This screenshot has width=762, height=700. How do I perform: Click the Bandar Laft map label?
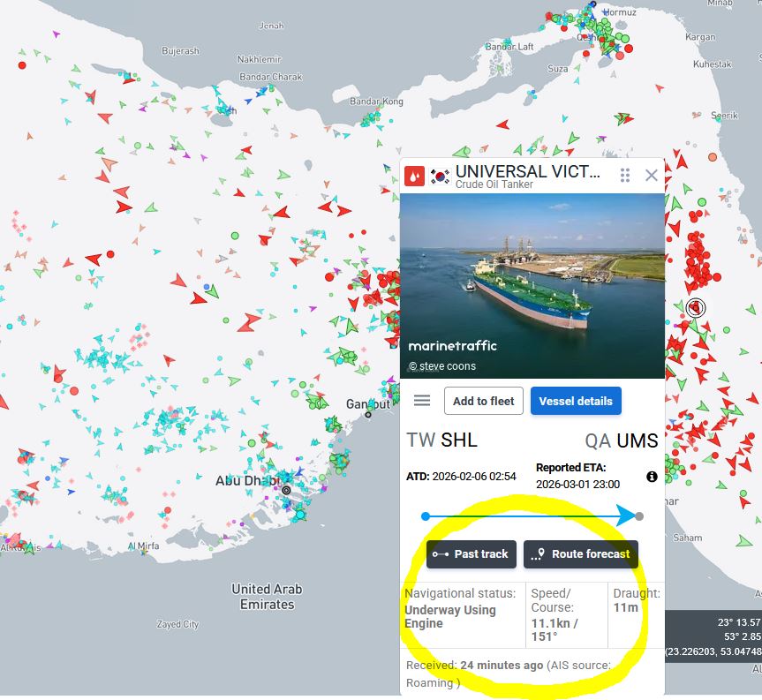(x=509, y=47)
